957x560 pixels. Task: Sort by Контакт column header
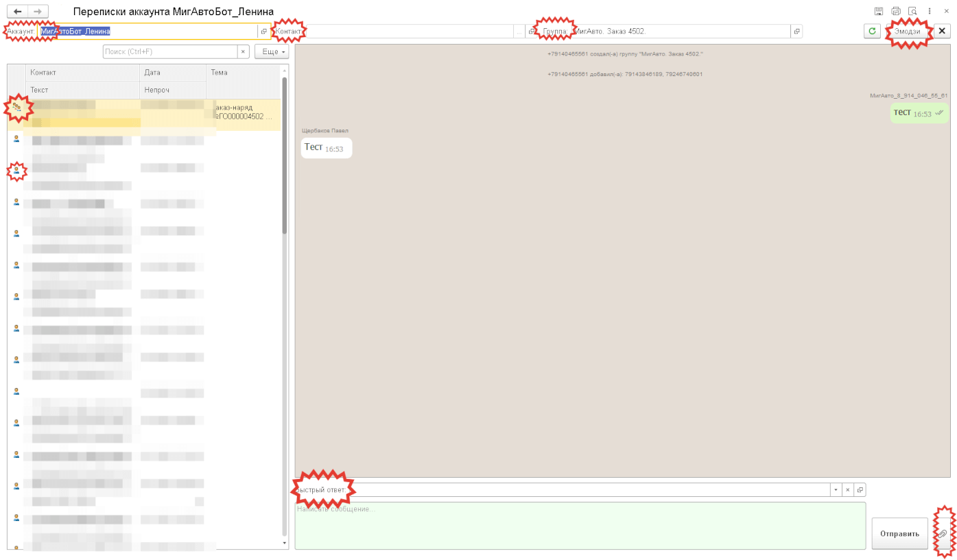tap(82, 73)
